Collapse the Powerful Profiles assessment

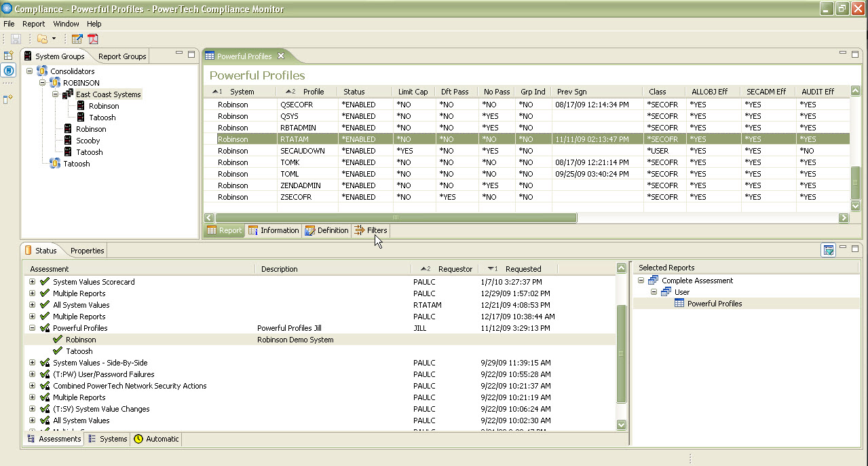(32, 328)
